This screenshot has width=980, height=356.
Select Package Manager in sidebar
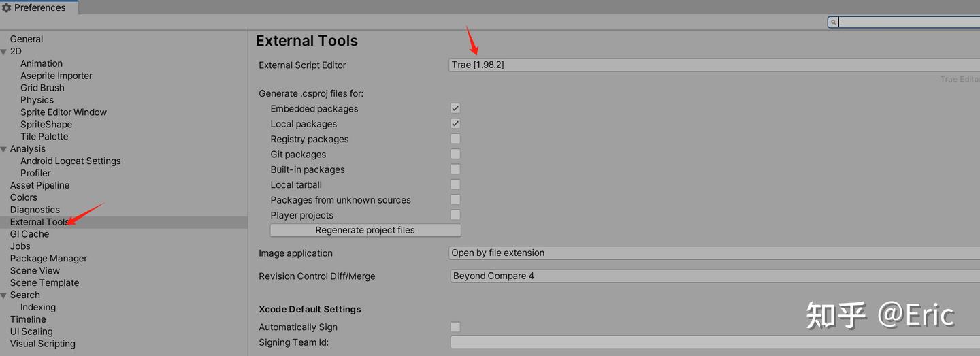tap(48, 259)
